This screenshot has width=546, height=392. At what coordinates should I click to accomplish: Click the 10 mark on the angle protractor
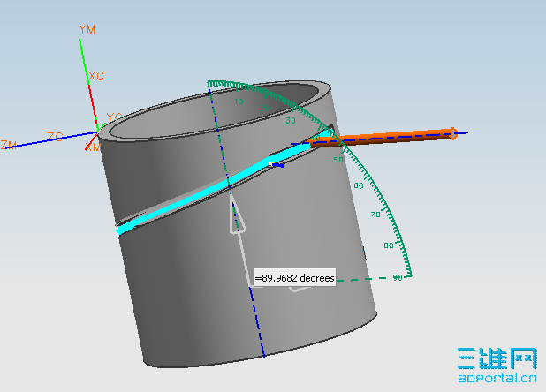(x=239, y=102)
